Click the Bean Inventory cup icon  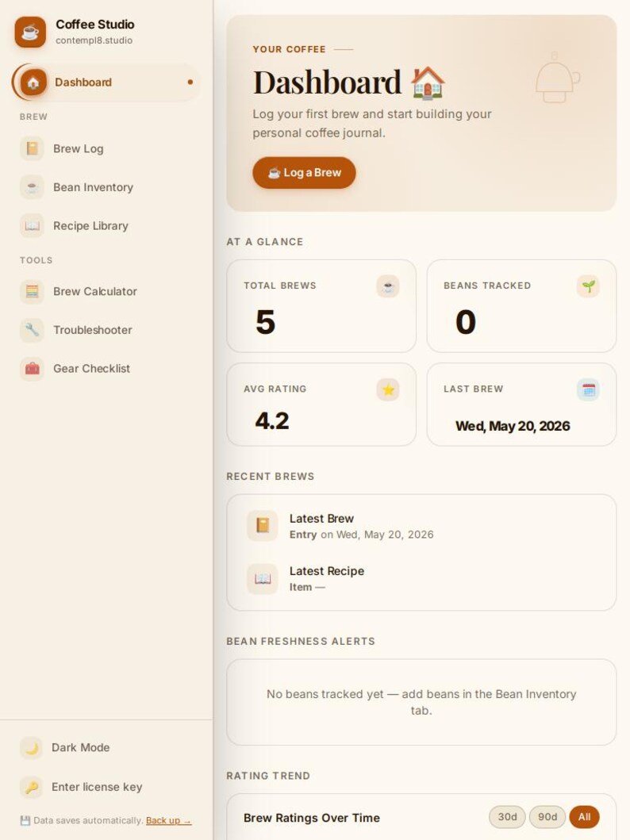pos(33,187)
